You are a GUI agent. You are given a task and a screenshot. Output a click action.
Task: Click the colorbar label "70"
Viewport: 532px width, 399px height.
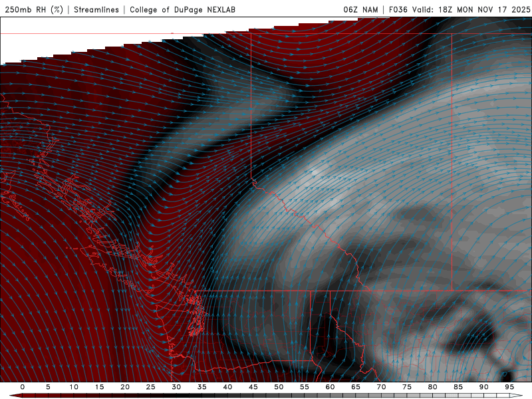pyautogui.click(x=381, y=387)
